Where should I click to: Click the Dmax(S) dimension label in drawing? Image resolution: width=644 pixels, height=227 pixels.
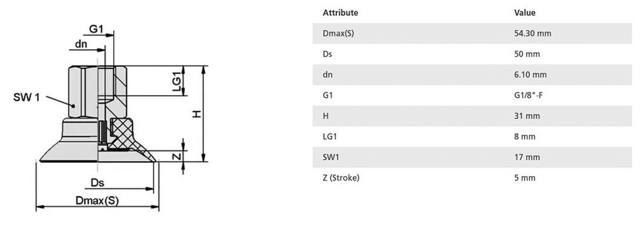point(97,201)
